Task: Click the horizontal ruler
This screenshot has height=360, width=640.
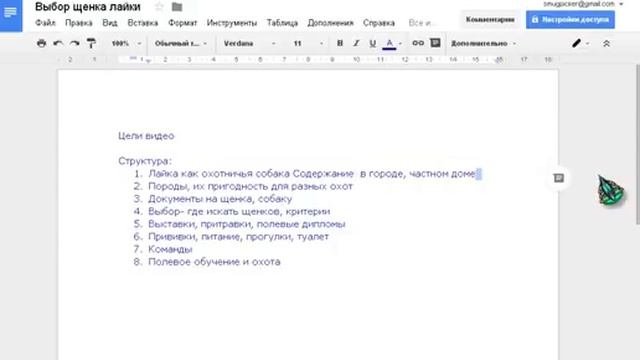Action: coord(308,60)
